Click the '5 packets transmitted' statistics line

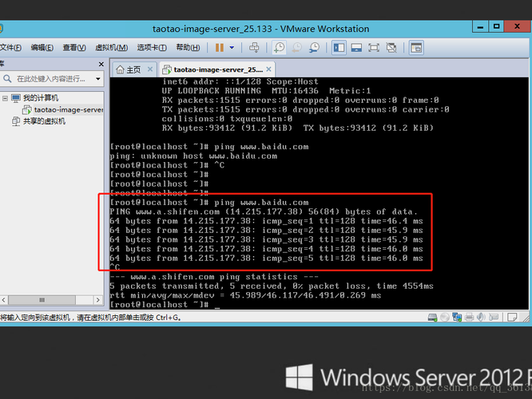tap(272, 286)
